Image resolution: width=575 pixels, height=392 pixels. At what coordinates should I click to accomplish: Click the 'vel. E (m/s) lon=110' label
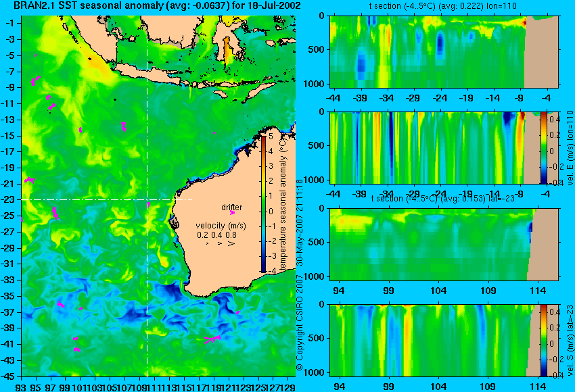click(570, 147)
